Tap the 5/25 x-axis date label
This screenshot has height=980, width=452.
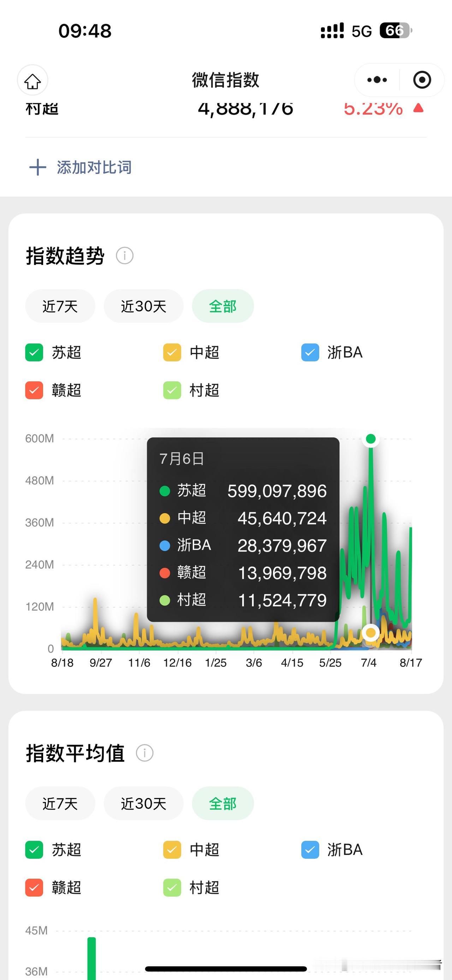pos(331,663)
